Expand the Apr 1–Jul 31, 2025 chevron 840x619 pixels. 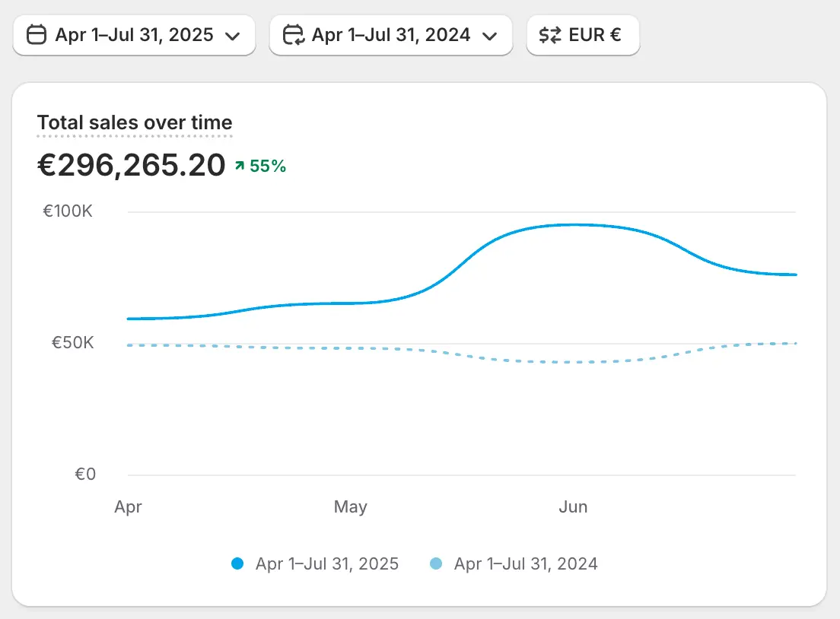pyautogui.click(x=234, y=36)
